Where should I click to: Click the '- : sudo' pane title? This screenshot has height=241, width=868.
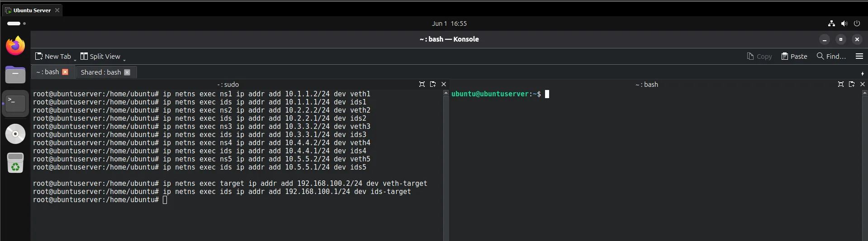click(228, 85)
